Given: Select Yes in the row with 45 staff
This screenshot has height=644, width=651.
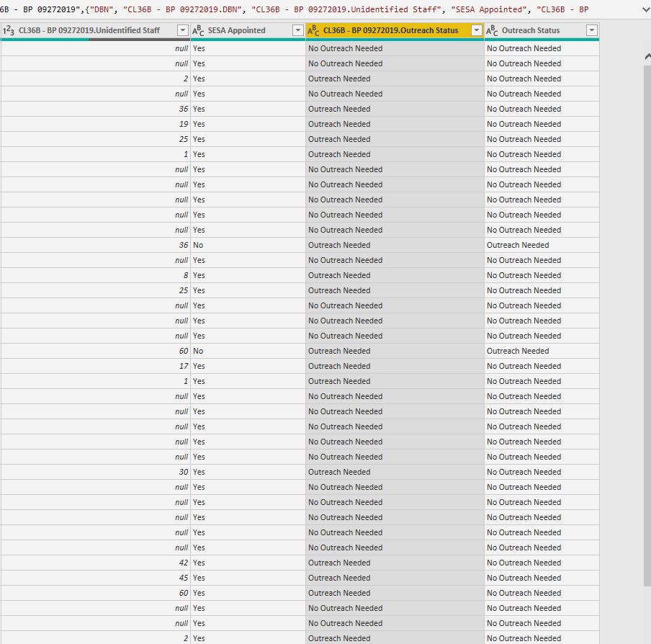Looking at the screenshot, I should [248, 578].
